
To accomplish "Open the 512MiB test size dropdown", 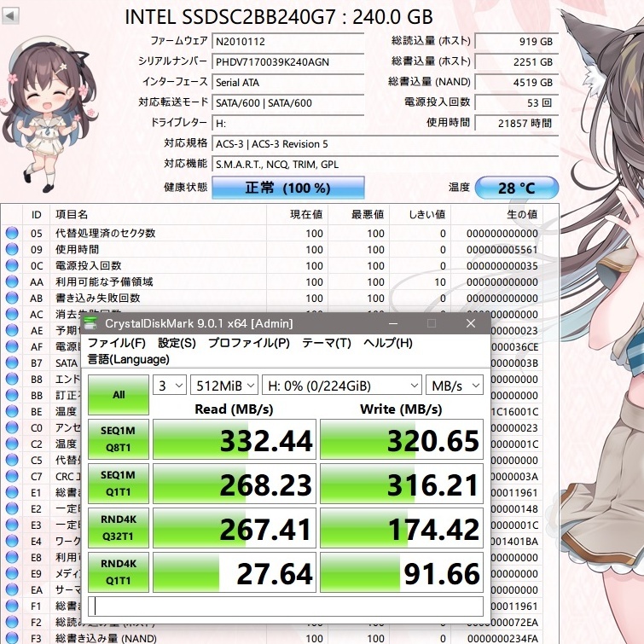I will coord(224,386).
